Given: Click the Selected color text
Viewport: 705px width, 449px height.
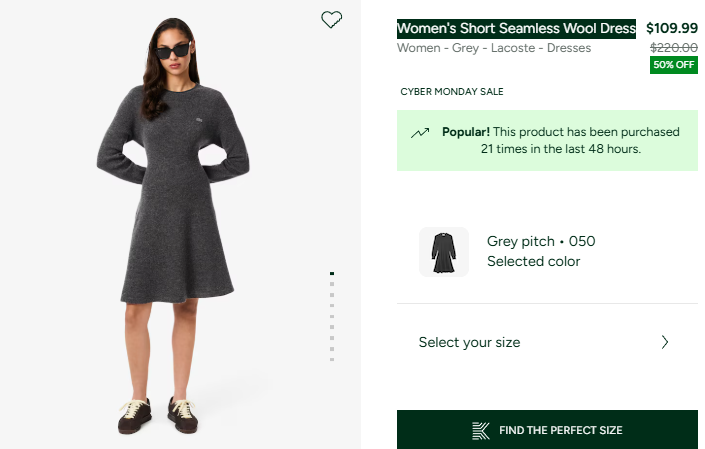Looking at the screenshot, I should (x=533, y=262).
